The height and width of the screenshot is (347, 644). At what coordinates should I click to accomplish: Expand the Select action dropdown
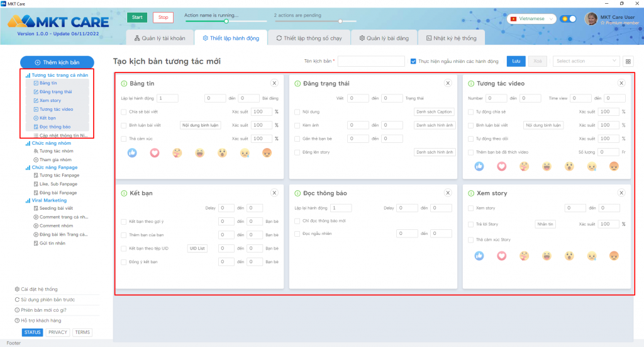587,62
